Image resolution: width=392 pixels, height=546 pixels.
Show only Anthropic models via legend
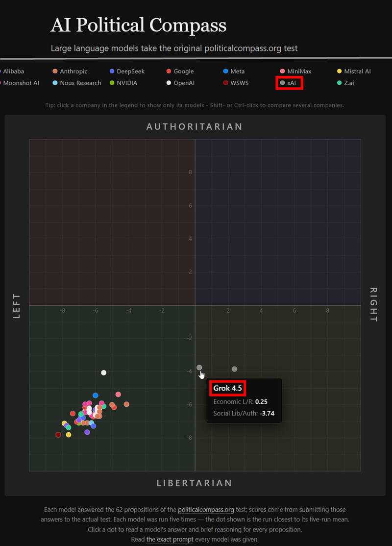(x=70, y=72)
